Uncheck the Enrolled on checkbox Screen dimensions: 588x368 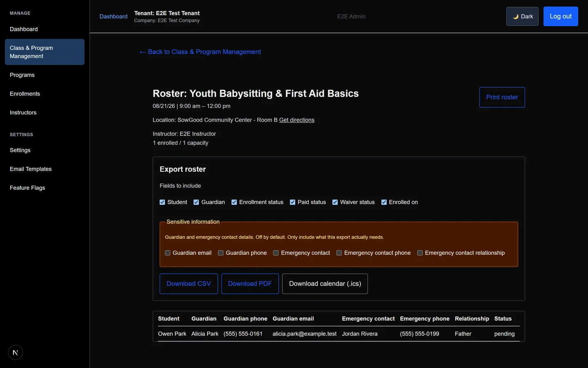(384, 202)
